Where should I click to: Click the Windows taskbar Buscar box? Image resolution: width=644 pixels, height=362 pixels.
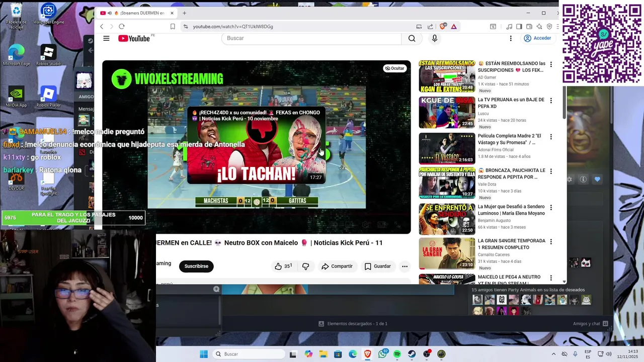pos(248,354)
